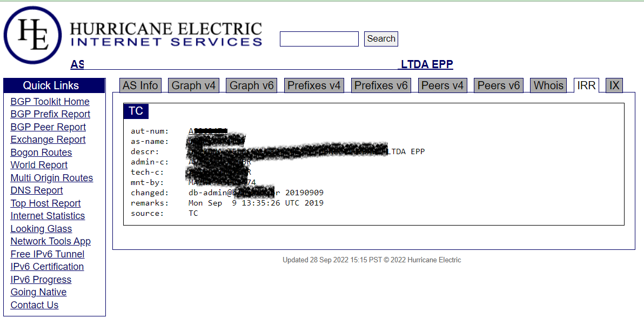Image resolution: width=644 pixels, height=324 pixels.
Task: Open the Prefixes v4 tab
Action: click(314, 85)
